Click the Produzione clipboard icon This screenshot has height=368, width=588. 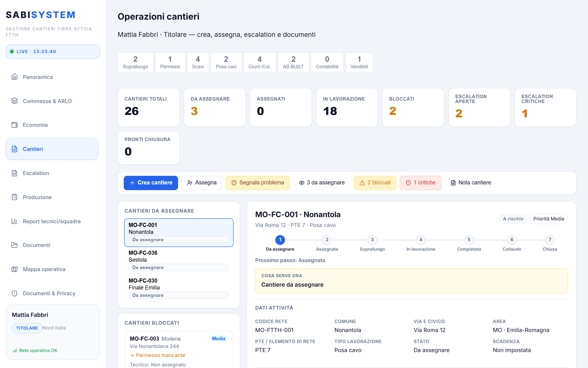(14, 197)
